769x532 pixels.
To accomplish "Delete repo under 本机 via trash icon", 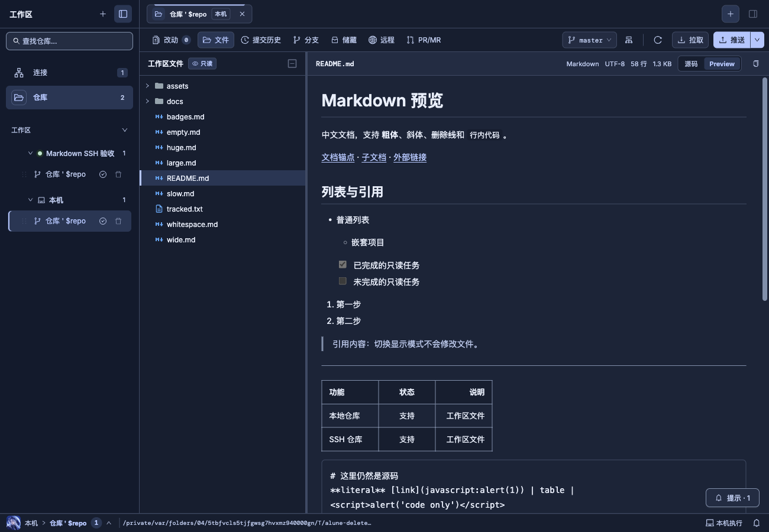I will point(118,221).
